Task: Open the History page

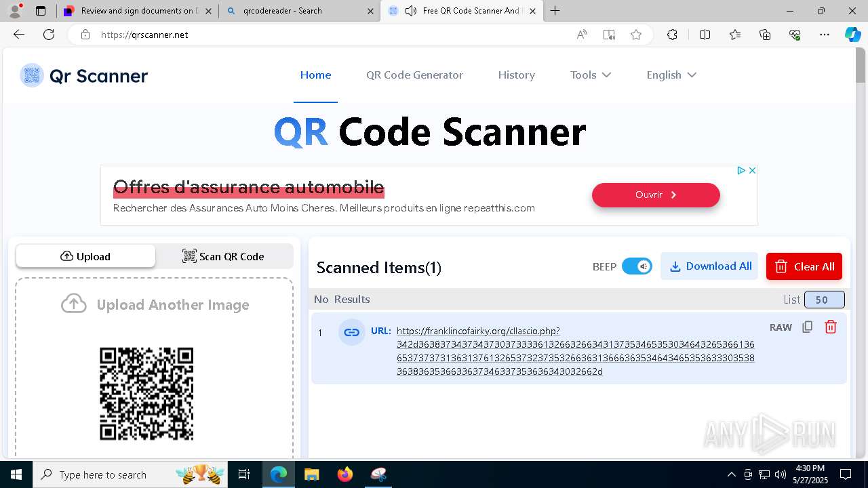Action: click(516, 75)
